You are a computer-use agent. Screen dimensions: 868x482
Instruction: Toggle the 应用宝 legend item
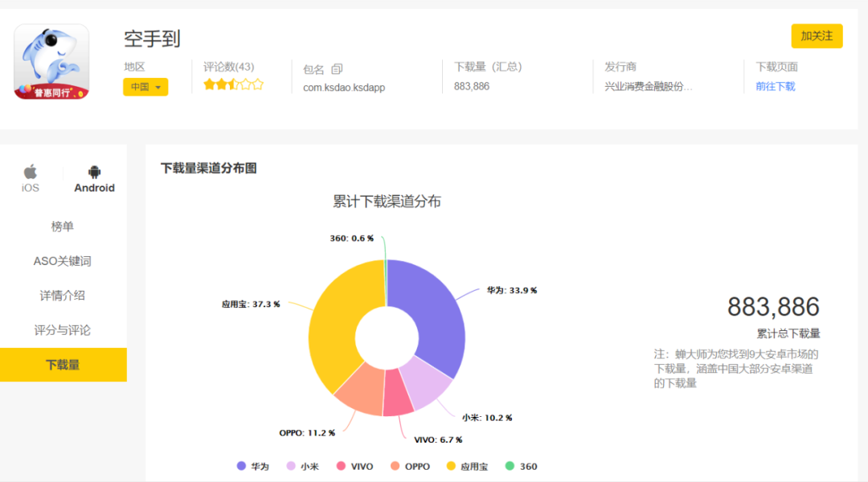tap(468, 467)
